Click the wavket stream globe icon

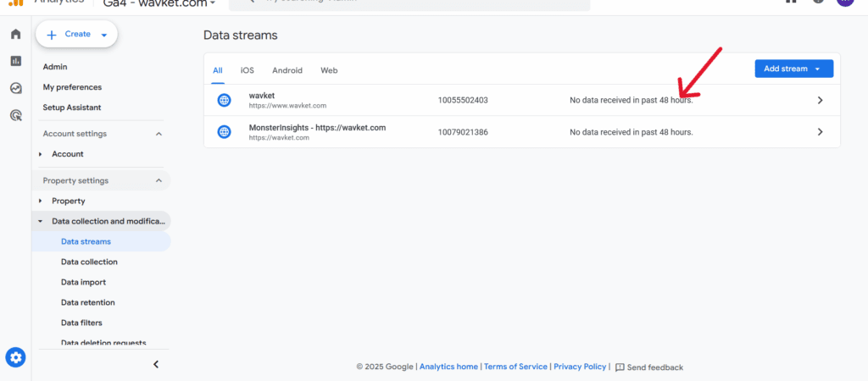pos(224,100)
